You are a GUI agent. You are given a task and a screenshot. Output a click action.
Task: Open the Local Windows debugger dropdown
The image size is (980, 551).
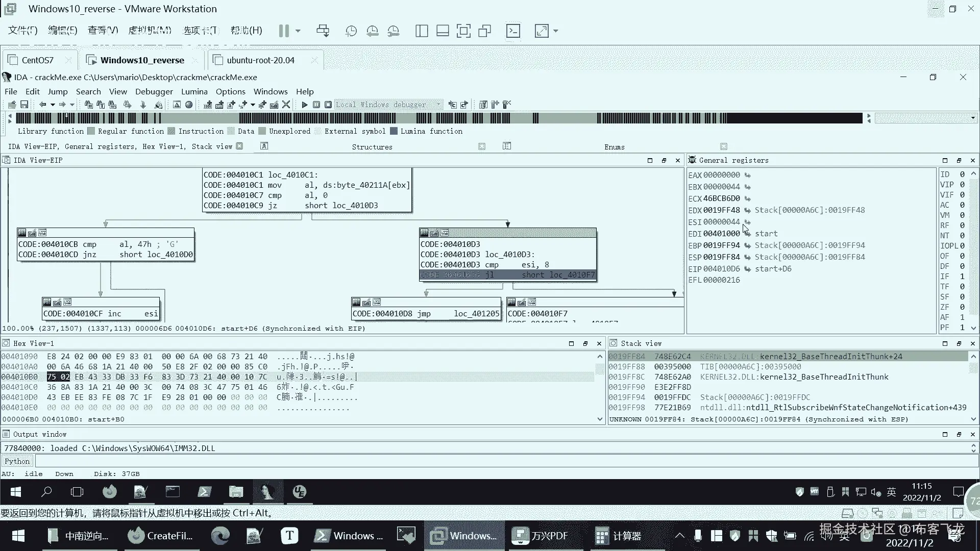[x=438, y=105]
